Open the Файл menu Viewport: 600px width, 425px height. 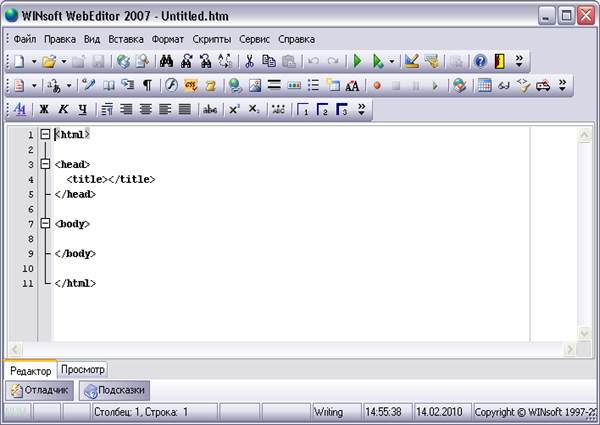click(25, 39)
